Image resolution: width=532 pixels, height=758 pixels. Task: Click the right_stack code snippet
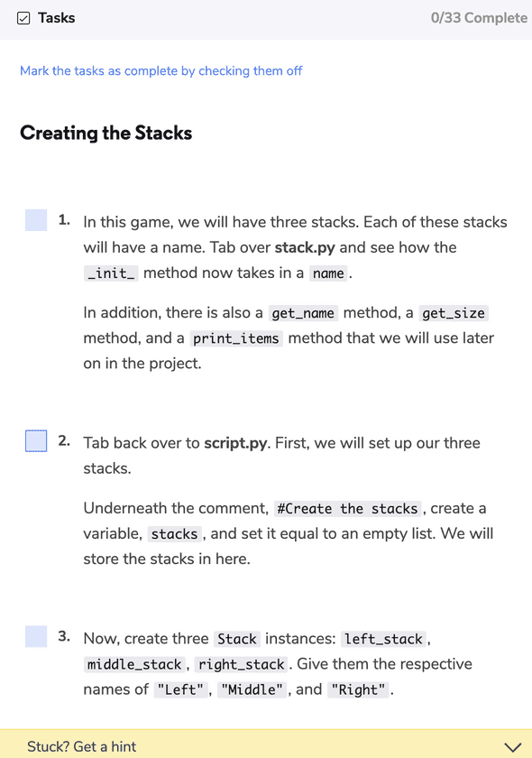pos(242,664)
